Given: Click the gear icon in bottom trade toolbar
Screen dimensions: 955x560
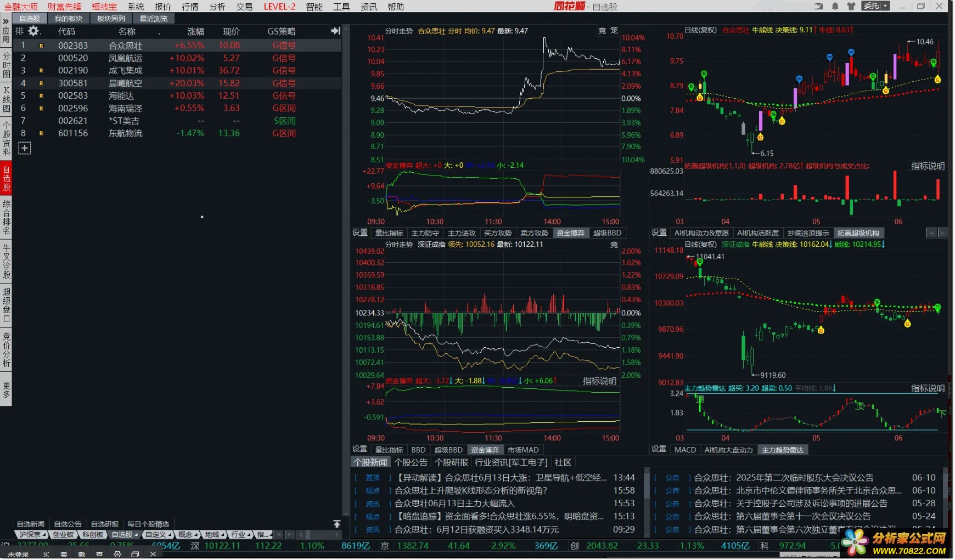Looking at the screenshot, I should point(117,555).
